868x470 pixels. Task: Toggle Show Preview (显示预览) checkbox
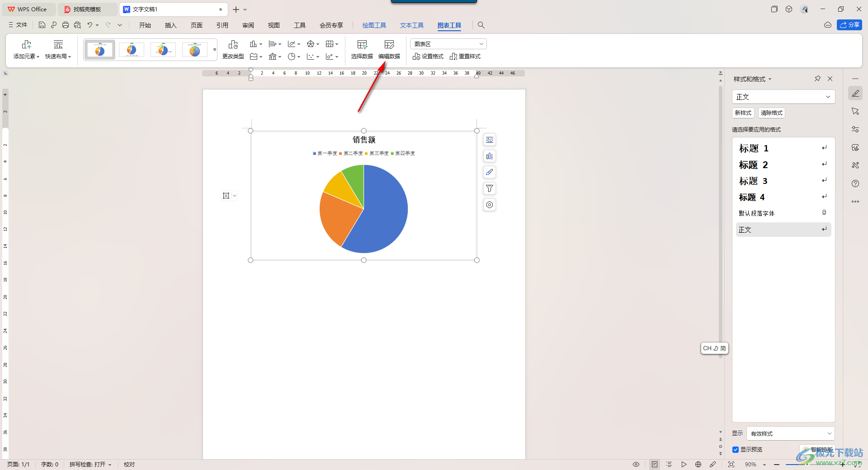coord(736,450)
